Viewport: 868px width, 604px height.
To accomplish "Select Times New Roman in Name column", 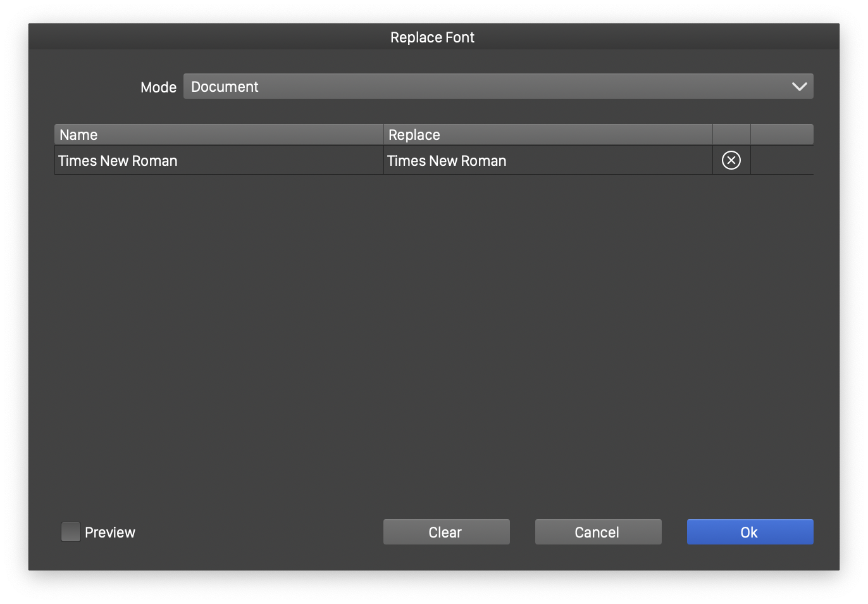I will tap(118, 161).
